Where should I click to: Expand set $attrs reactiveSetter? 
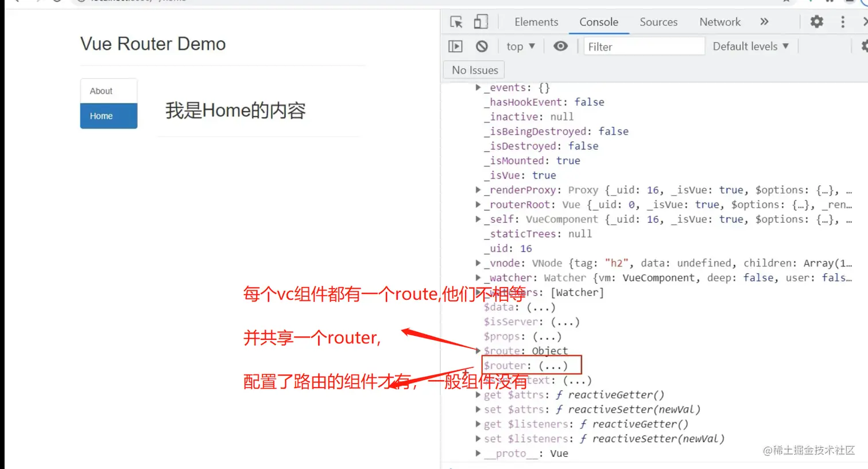click(478, 409)
